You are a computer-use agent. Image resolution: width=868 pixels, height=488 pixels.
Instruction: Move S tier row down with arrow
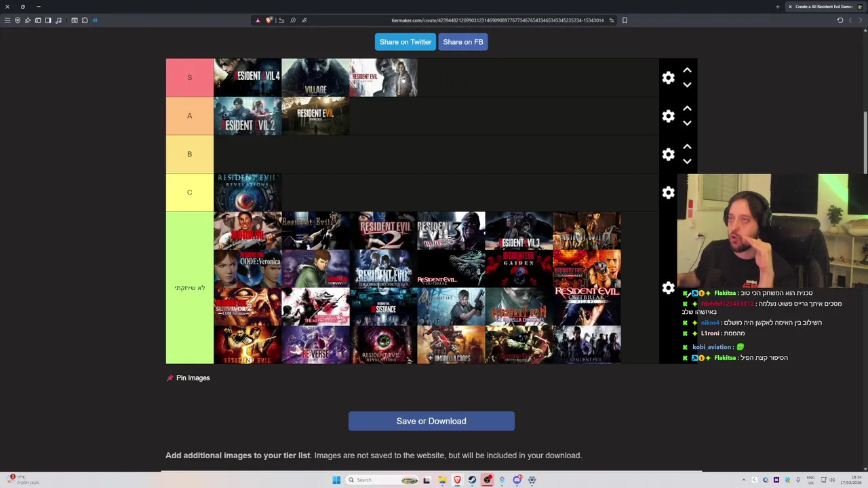pos(687,85)
